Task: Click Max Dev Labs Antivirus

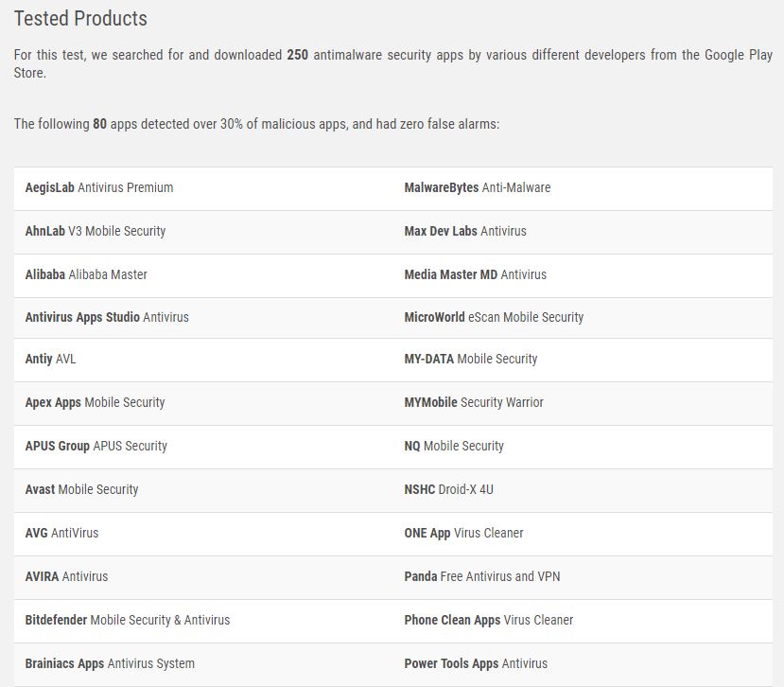Action: pyautogui.click(x=465, y=231)
